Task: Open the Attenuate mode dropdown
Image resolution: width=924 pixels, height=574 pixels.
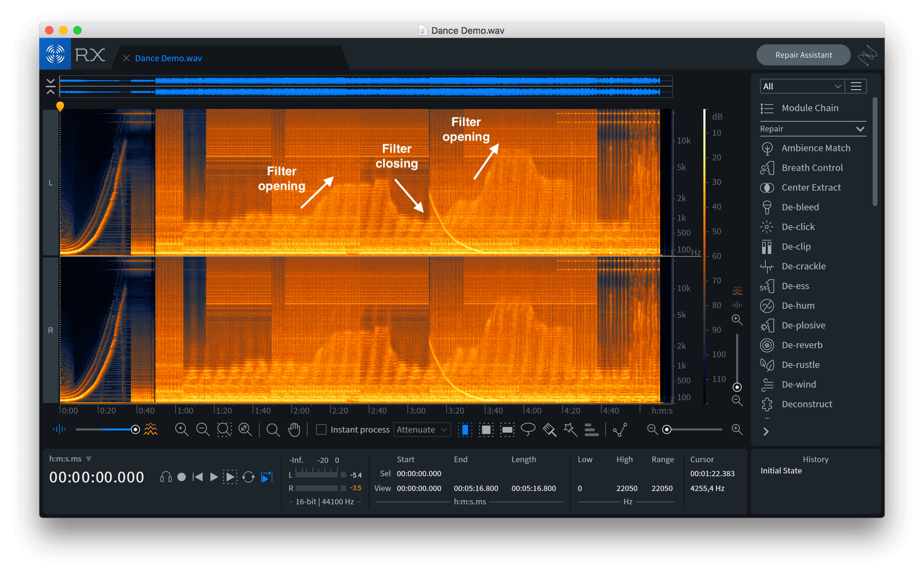Action: [422, 430]
